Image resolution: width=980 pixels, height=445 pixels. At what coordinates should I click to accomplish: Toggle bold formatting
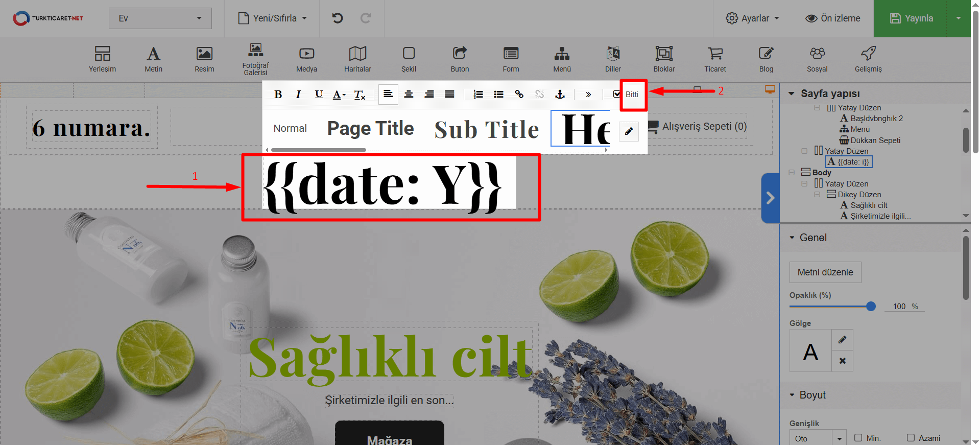pos(278,95)
